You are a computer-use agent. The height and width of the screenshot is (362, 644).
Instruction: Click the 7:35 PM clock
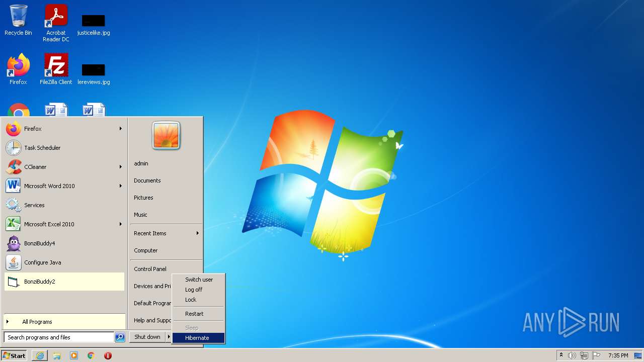pos(618,355)
